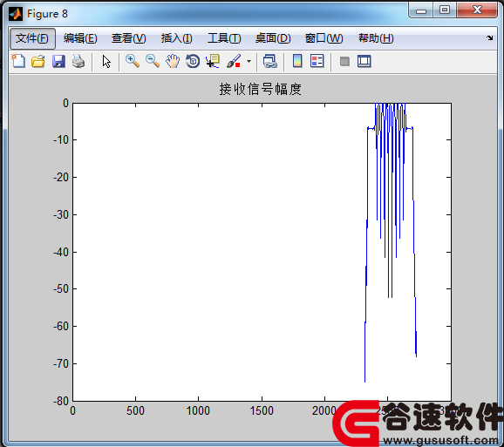Toggle Insert Legend in toolbar

pyautogui.click(x=317, y=61)
